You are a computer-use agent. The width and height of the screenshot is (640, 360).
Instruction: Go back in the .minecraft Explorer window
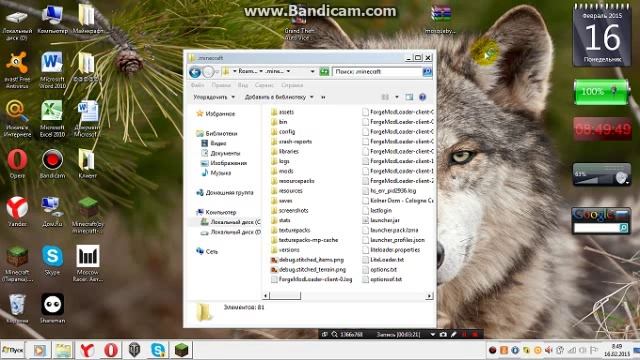[x=195, y=72]
